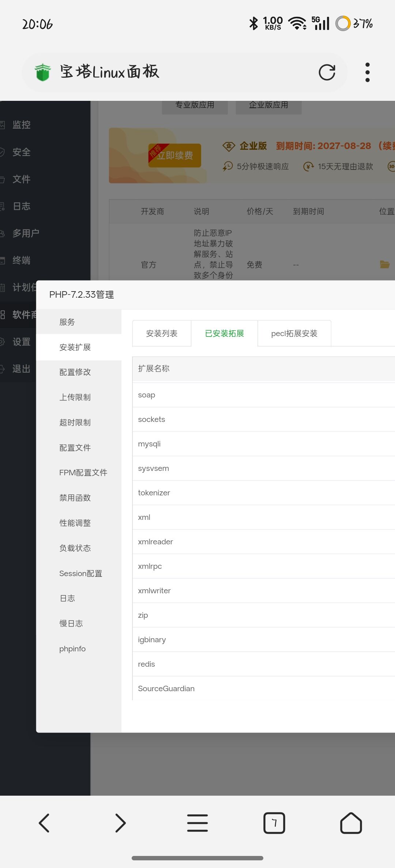395x868 pixels.
Task: Open 慢日志 section
Action: click(79, 623)
